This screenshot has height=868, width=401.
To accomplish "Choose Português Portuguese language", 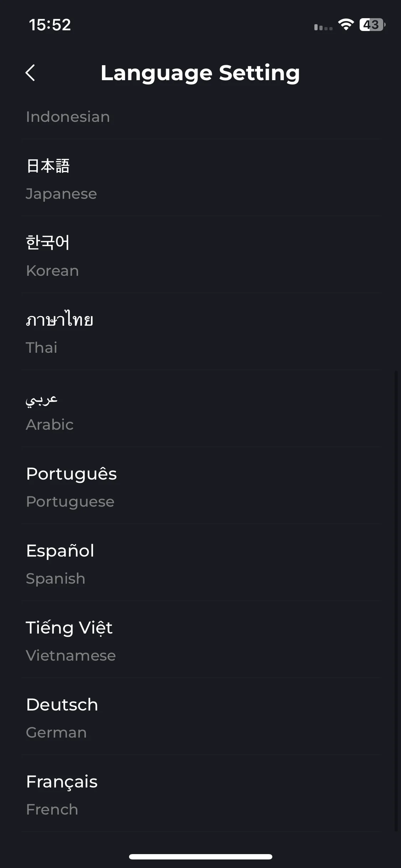I will pos(200,485).
